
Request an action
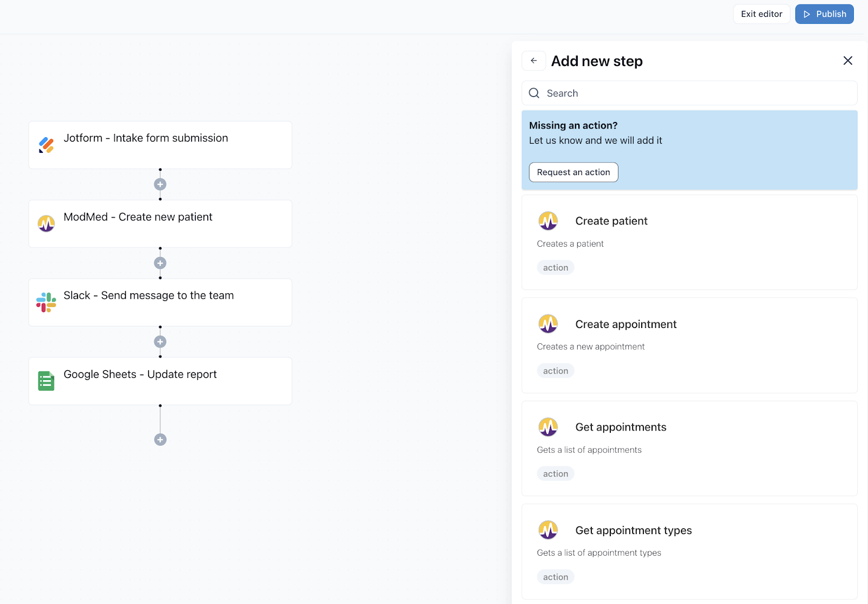(573, 172)
